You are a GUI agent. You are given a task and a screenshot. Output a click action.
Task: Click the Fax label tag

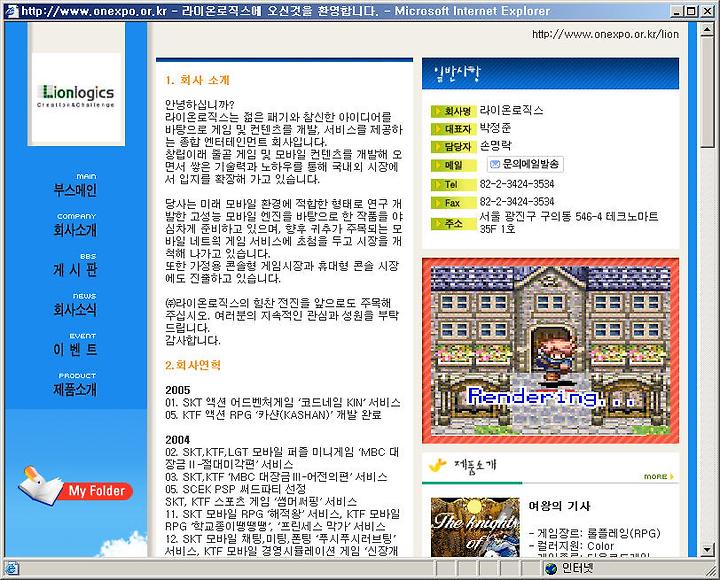[454, 203]
